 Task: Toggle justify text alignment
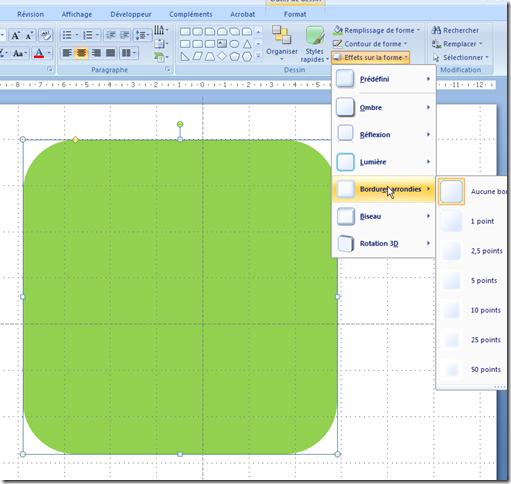[x=110, y=53]
